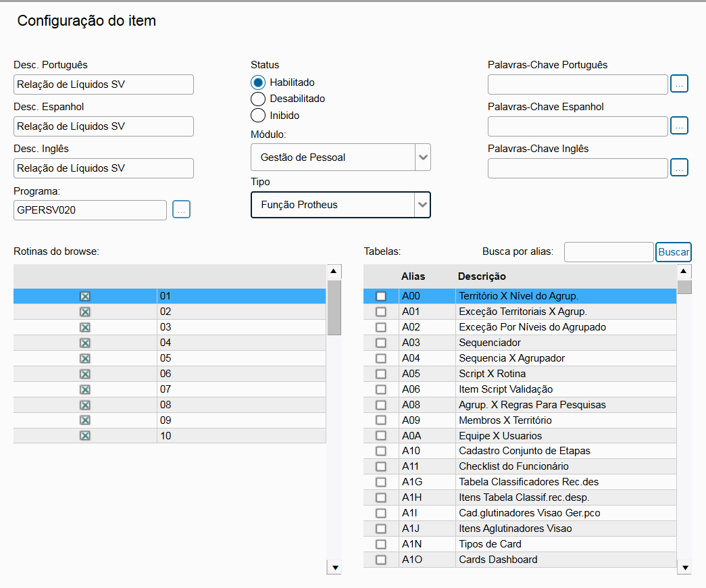Expand the Módulo dropdown showing Gestão de Pessoal
The image size is (706, 588).
(341, 157)
